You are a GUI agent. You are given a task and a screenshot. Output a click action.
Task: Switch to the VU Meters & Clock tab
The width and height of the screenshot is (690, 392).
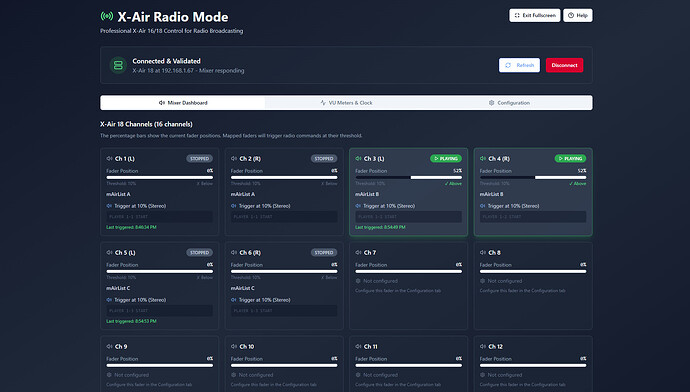346,103
